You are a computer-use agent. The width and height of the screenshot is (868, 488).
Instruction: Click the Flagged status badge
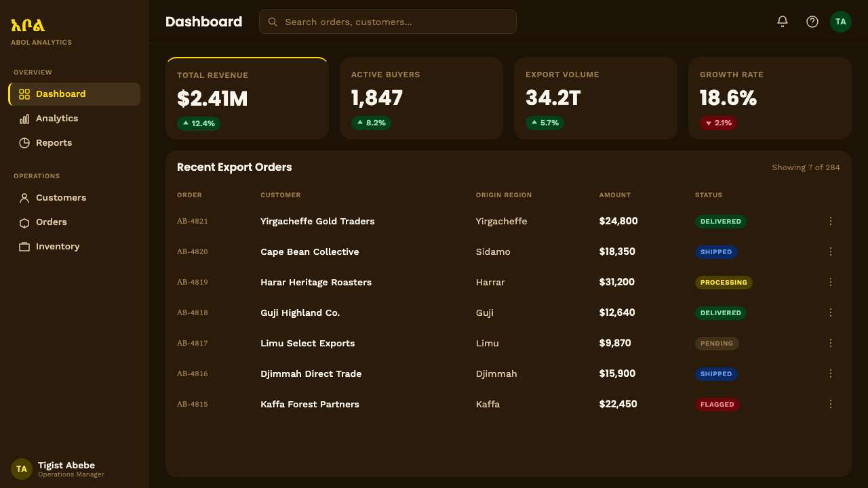coord(717,405)
